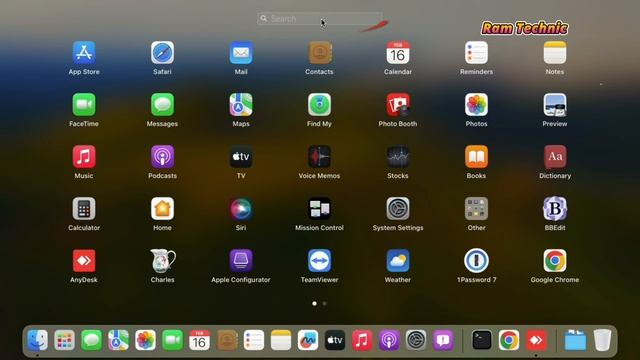
Task: Open Messages in the Launchpad grid
Action: [162, 104]
